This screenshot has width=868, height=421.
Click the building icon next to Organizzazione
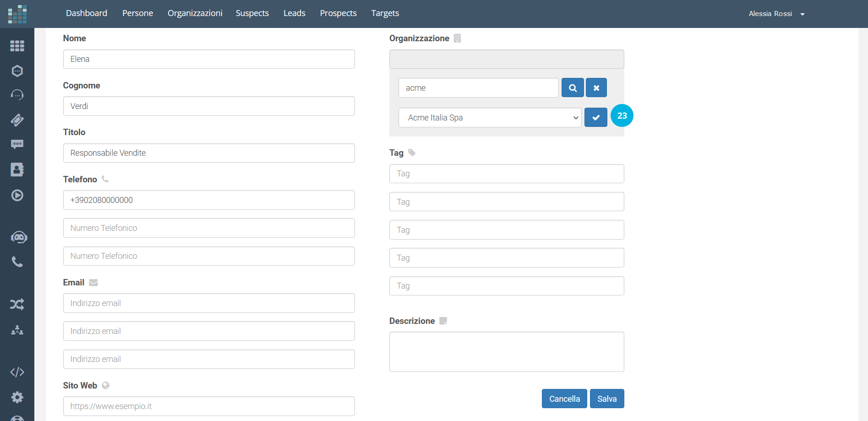(x=457, y=38)
